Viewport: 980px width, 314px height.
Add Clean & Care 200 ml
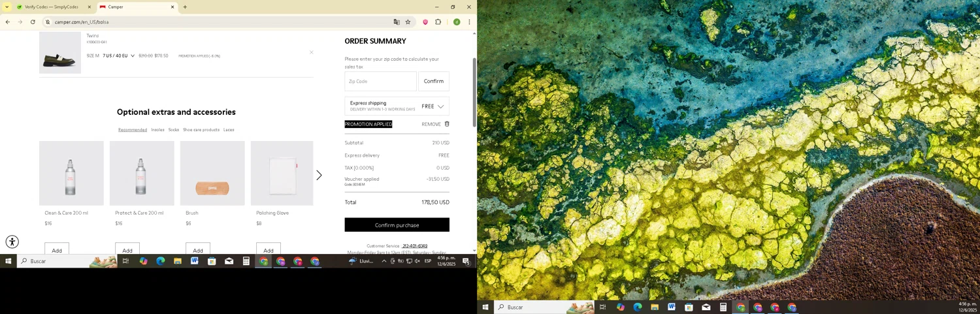tap(57, 249)
